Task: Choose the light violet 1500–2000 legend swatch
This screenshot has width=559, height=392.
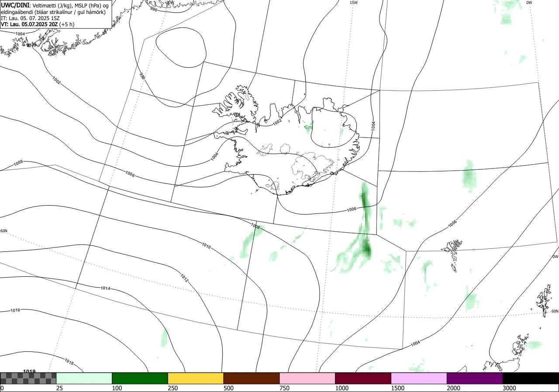Action: point(419,378)
